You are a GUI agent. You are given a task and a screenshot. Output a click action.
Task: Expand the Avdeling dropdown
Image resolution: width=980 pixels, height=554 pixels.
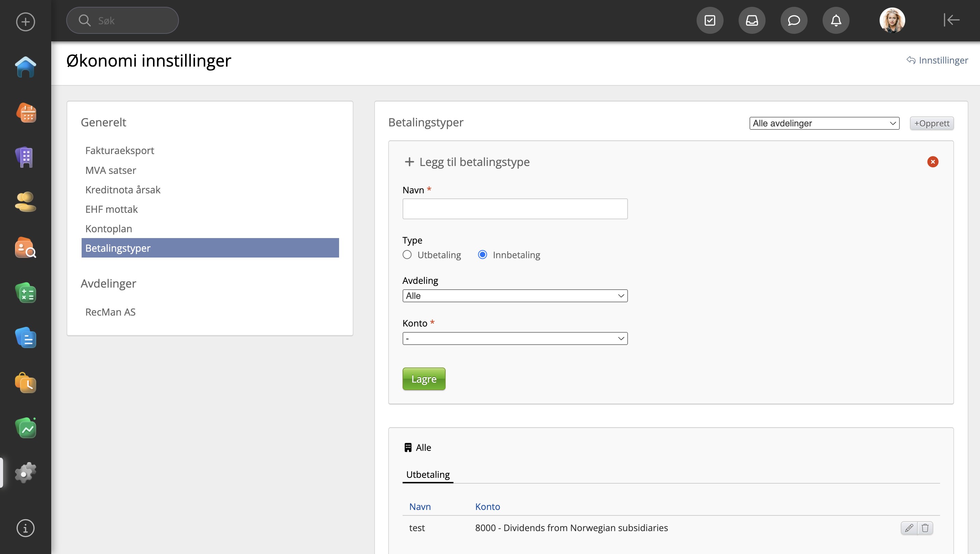tap(515, 296)
